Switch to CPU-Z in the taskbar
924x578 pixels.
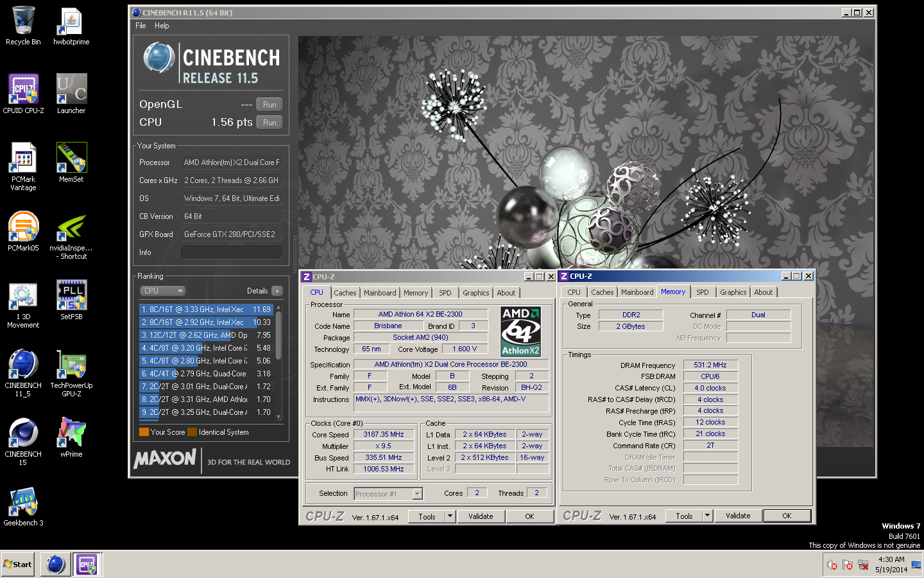pyautogui.click(x=87, y=565)
